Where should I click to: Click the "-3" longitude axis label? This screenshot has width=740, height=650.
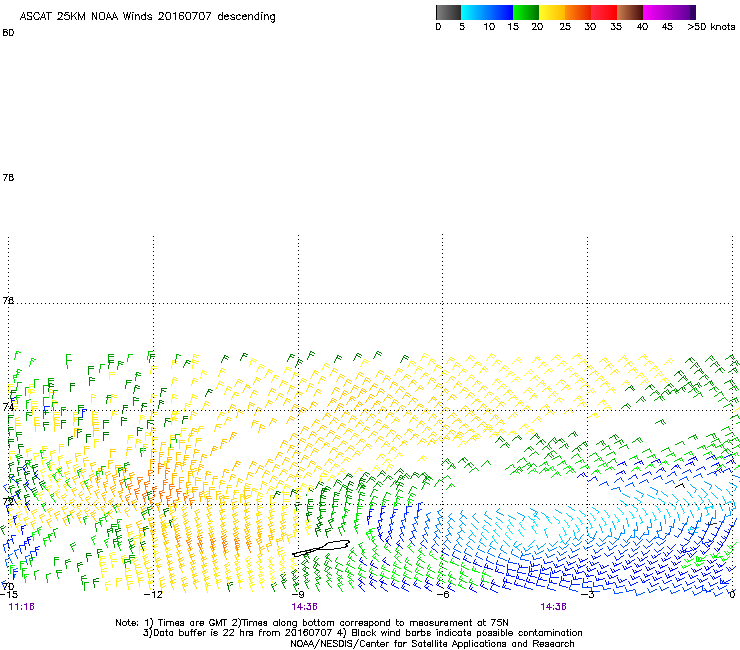(x=588, y=594)
